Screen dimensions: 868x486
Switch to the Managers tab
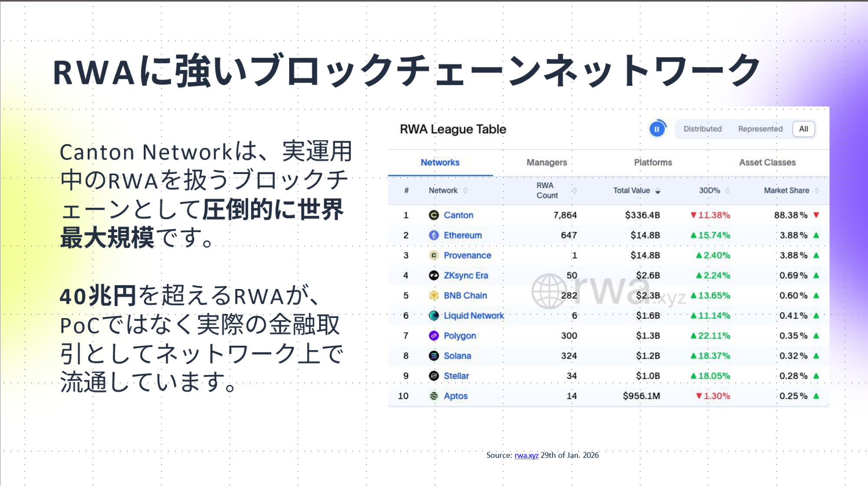(x=546, y=162)
